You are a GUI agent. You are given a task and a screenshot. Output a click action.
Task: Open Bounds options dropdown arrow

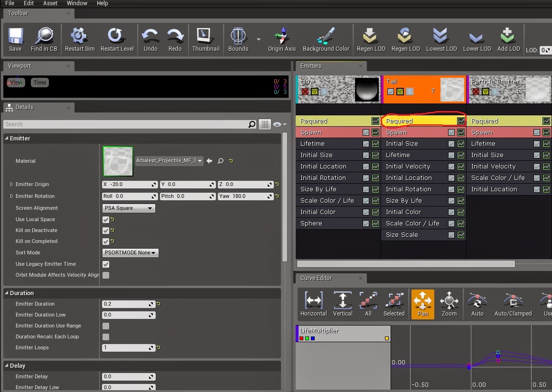click(x=258, y=39)
